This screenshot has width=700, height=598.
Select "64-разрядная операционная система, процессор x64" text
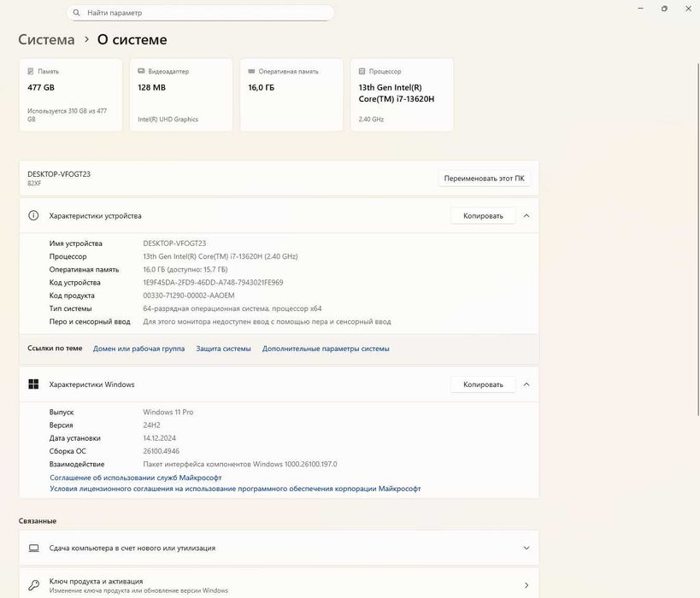[232, 308]
